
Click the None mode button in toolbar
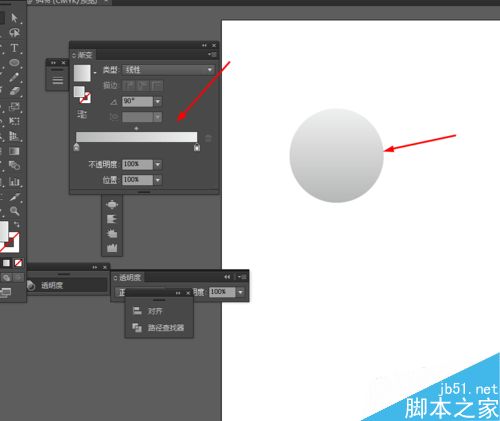18,263
